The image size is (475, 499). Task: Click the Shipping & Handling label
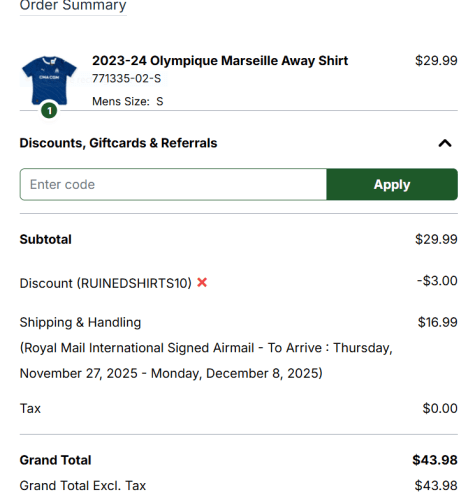coord(80,322)
